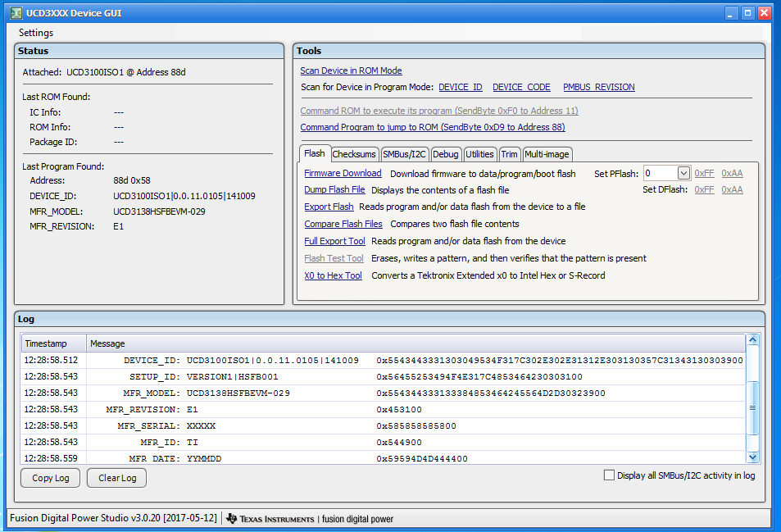The image size is (781, 532).
Task: Click the Timestamp column header
Action: click(x=54, y=343)
